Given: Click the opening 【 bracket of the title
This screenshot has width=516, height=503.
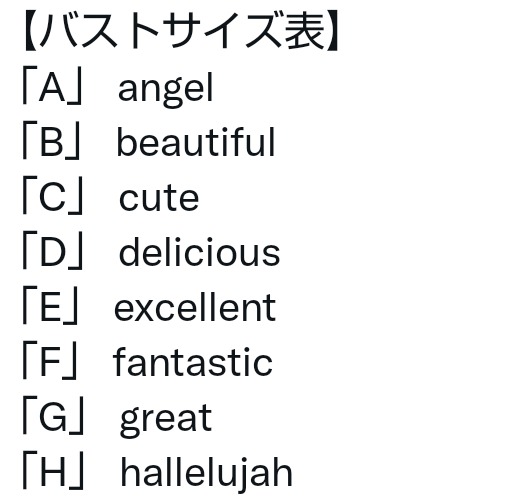Looking at the screenshot, I should point(31,31).
